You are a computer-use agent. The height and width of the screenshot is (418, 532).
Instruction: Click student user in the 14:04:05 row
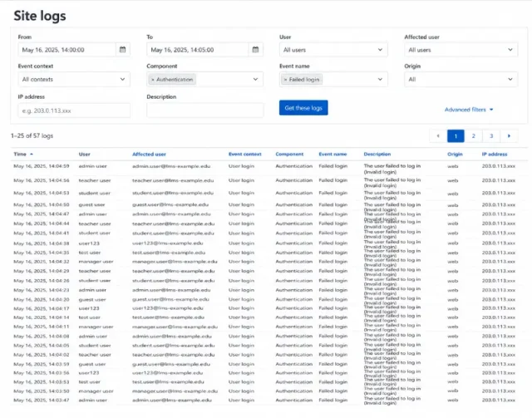pyautogui.click(x=94, y=346)
